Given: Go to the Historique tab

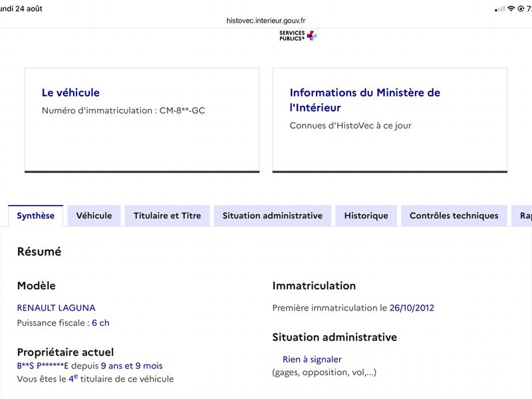Looking at the screenshot, I should 366,215.
